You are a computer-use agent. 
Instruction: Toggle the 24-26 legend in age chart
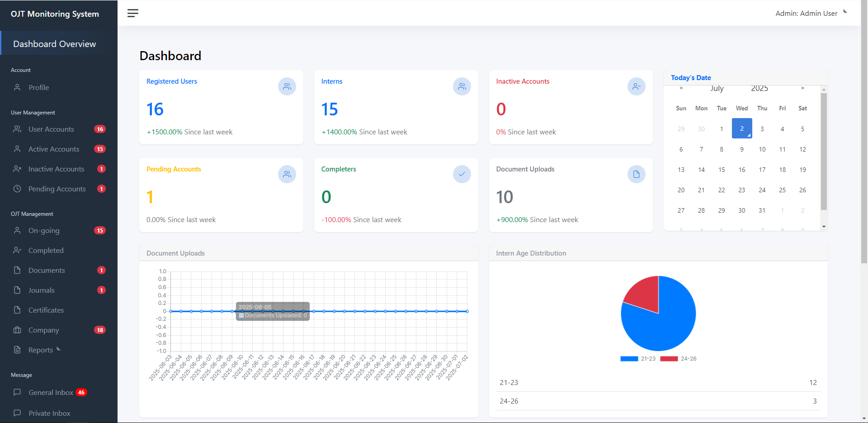(678, 359)
